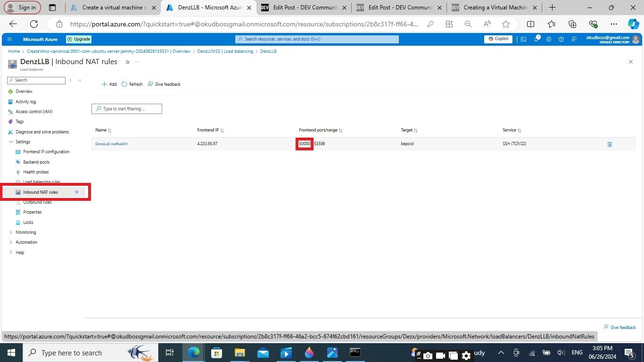Screen dimensions: 644x362
Task: Open the more options ellipsis beside DenzLLB title
Action: point(137,62)
